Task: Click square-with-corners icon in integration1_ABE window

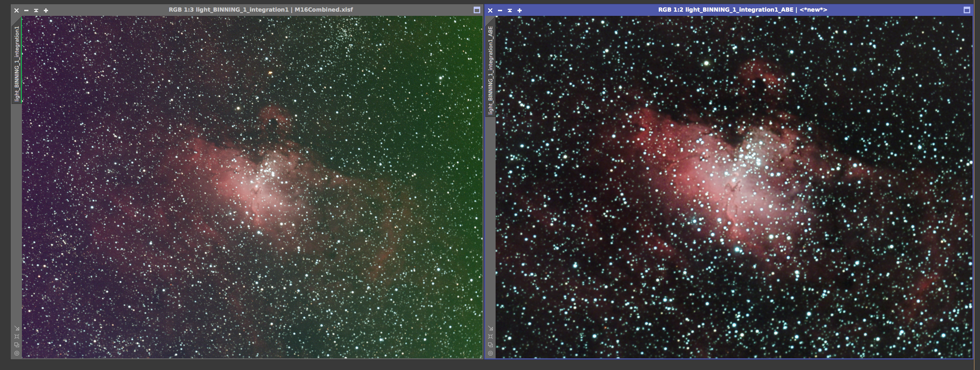Action: (490, 336)
